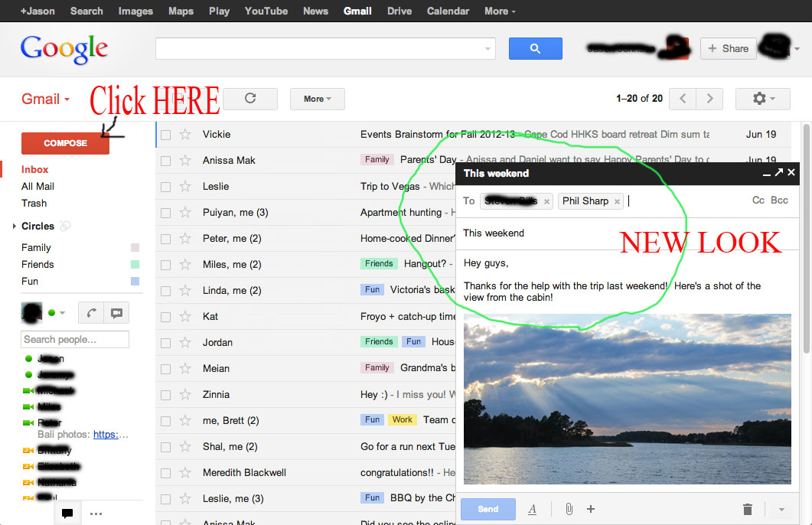This screenshot has height=525, width=812.
Task: Refresh the inbox with the reload icon
Action: (251, 99)
